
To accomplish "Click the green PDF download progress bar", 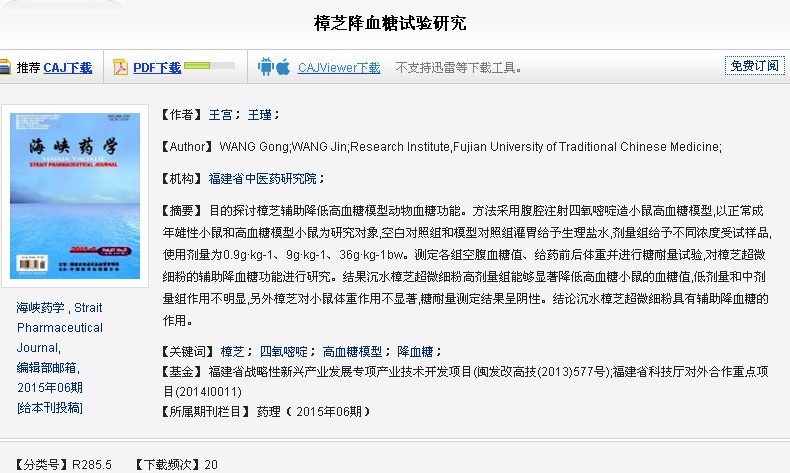I will [x=209, y=67].
